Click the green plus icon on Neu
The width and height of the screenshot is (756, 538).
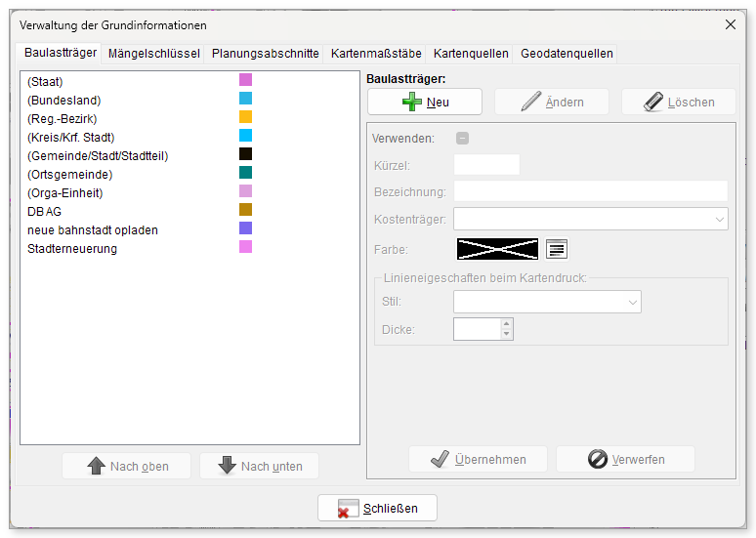coord(412,102)
